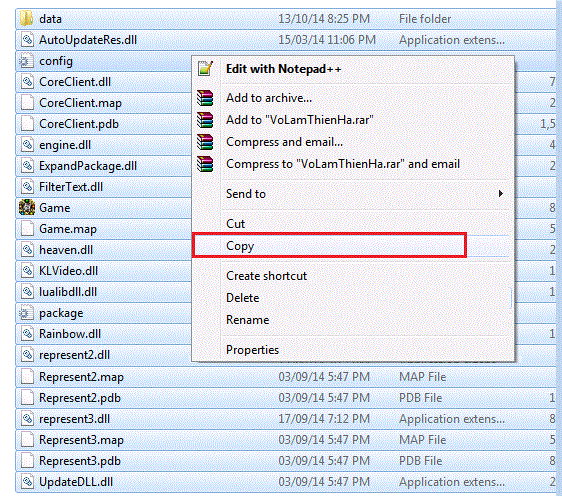Choose Cut from the context menu

[235, 224]
